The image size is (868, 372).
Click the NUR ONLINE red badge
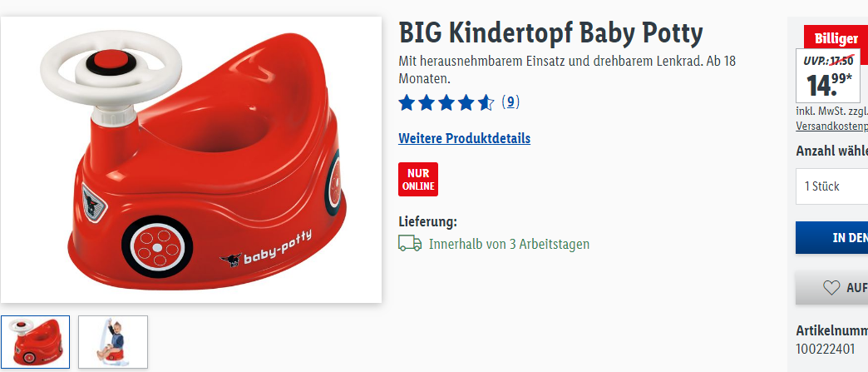[418, 179]
